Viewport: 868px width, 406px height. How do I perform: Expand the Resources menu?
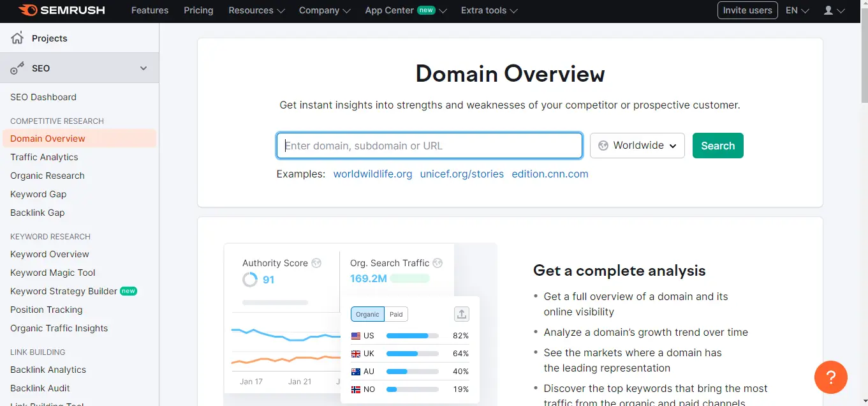(257, 10)
